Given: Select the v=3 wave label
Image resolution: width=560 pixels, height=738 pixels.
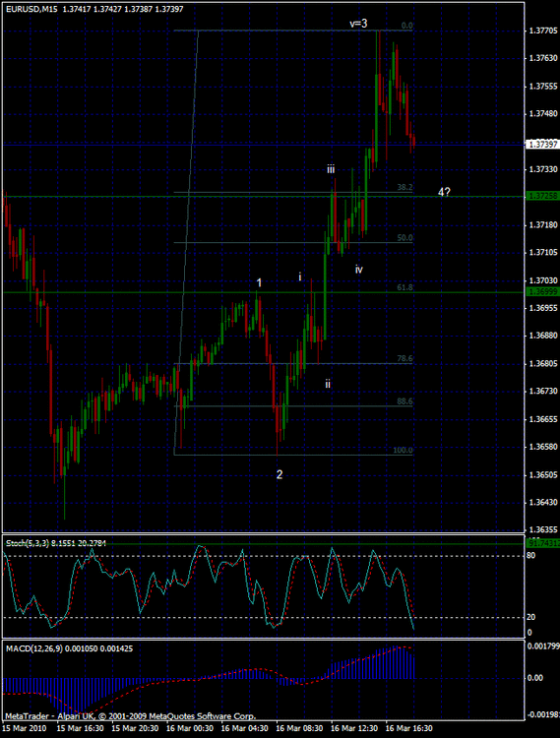Looking at the screenshot, I should [358, 23].
